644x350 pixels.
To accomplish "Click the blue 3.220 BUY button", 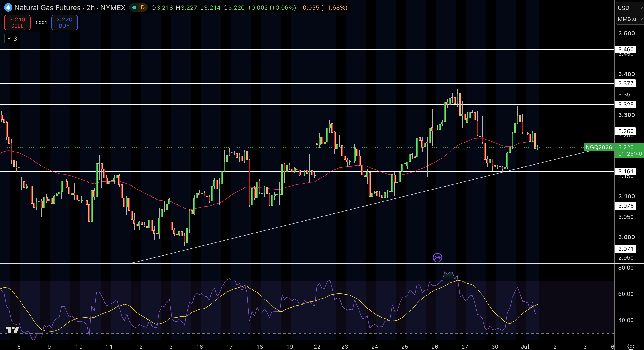I will [64, 23].
